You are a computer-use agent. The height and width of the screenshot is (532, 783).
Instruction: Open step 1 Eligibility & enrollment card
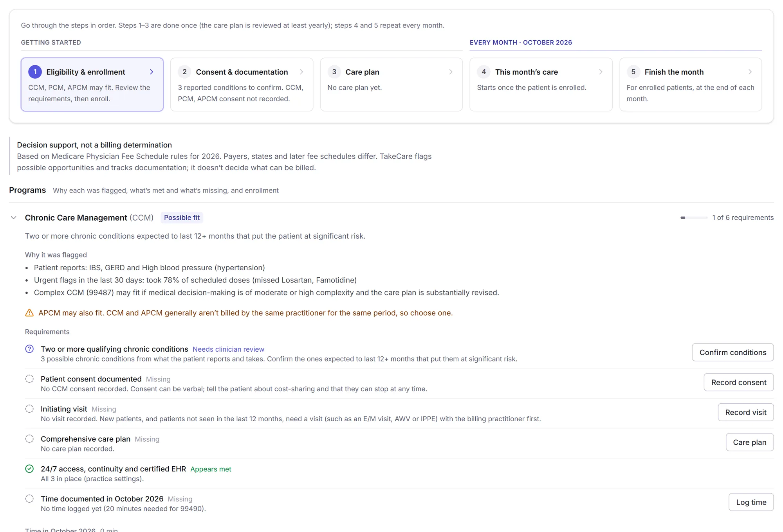coord(92,84)
